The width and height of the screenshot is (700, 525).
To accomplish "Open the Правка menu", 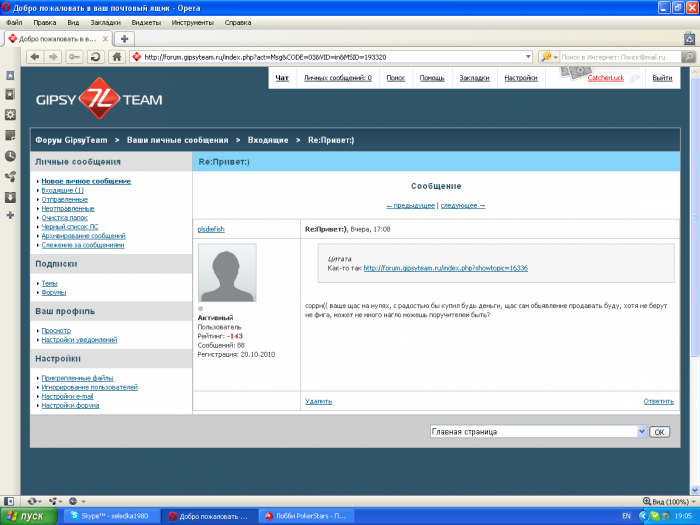I will point(45,22).
